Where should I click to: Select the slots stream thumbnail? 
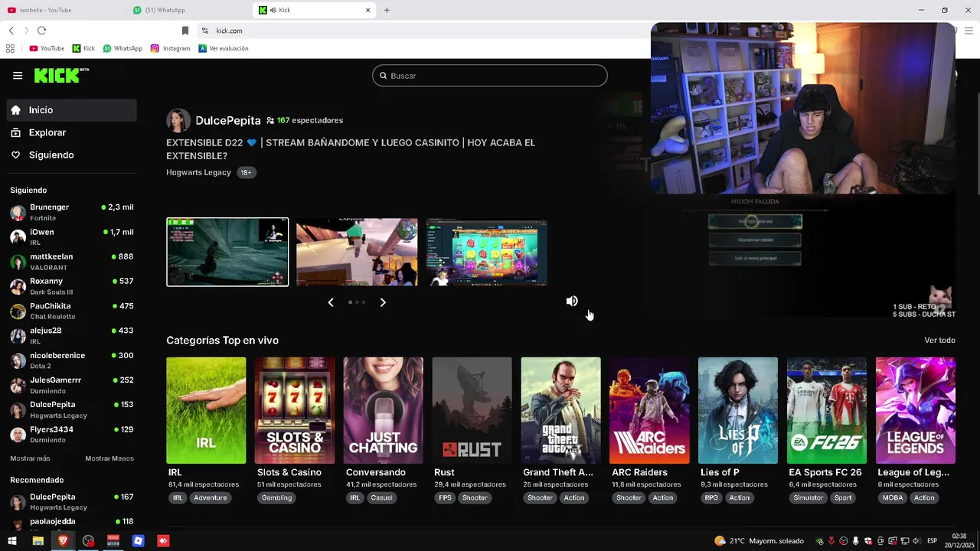(x=486, y=253)
